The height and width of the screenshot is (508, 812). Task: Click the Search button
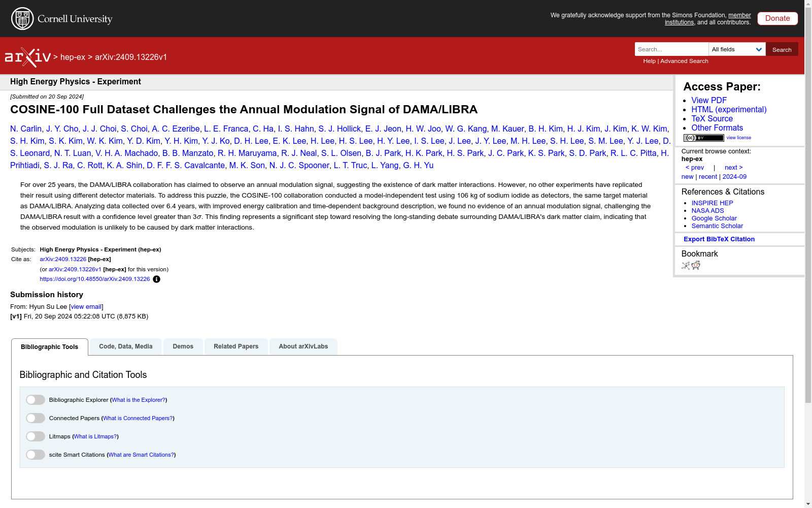coord(782,49)
